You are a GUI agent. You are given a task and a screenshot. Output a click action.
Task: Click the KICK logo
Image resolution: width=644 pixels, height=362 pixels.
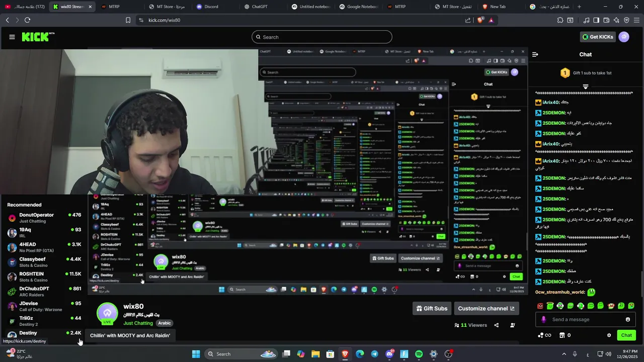tap(38, 37)
